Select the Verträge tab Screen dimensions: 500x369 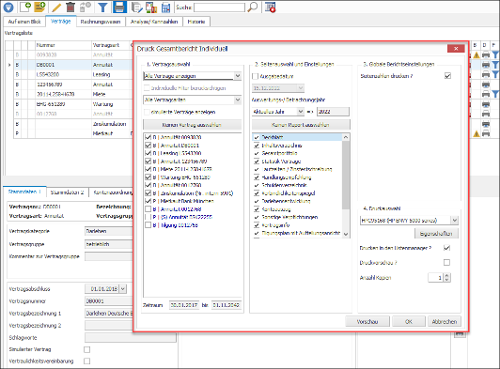(x=61, y=21)
